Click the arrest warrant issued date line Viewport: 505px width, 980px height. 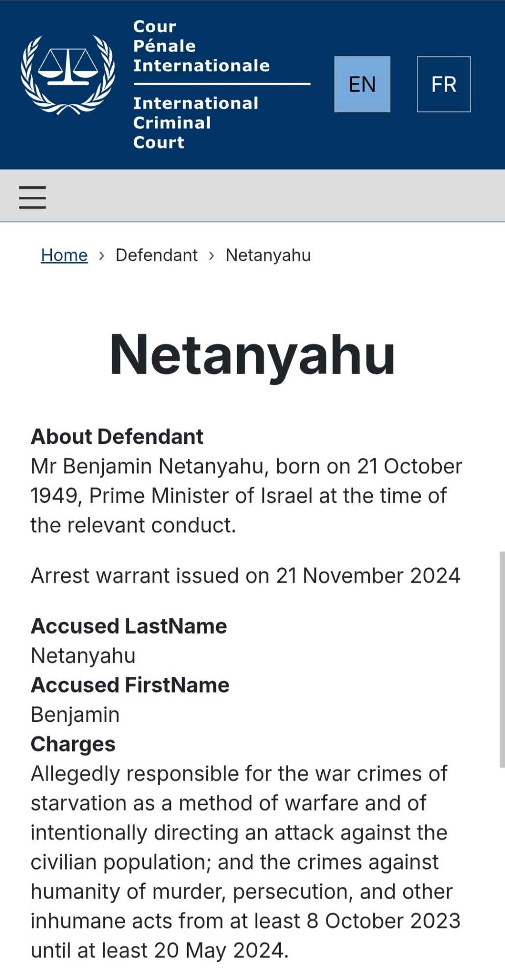pyautogui.click(x=245, y=576)
